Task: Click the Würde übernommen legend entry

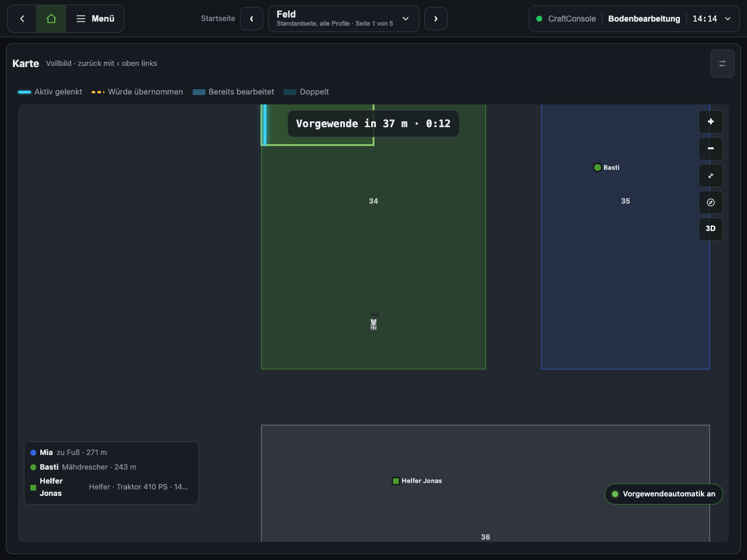Action: [137, 92]
